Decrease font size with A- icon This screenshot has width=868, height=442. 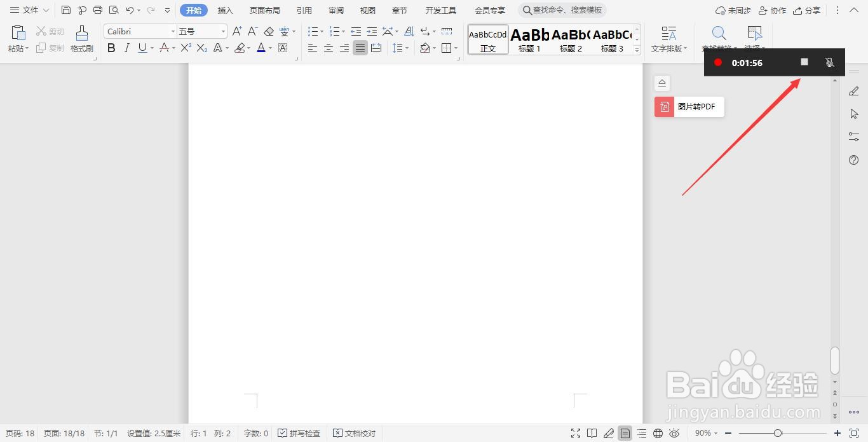coord(252,31)
